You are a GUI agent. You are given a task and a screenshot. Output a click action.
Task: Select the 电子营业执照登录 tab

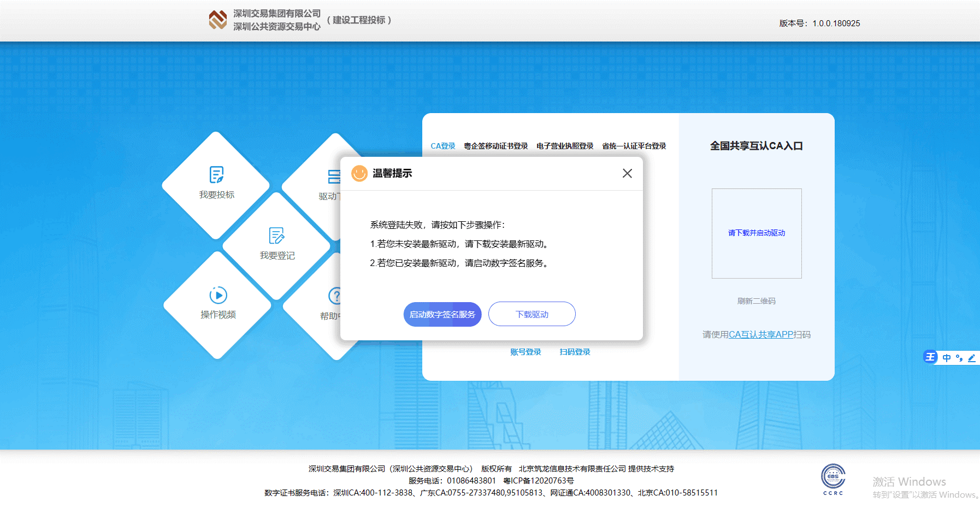pos(565,146)
